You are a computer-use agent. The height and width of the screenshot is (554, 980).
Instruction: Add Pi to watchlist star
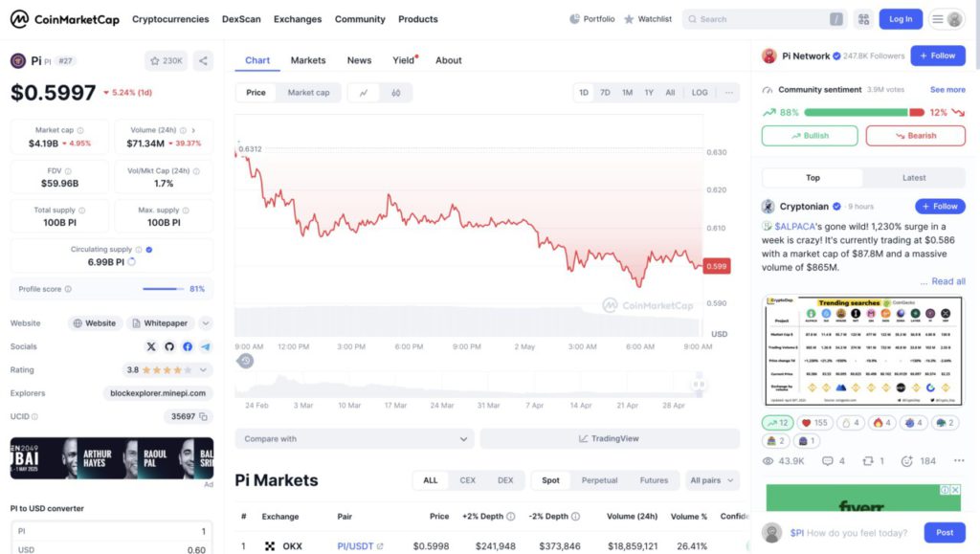166,60
